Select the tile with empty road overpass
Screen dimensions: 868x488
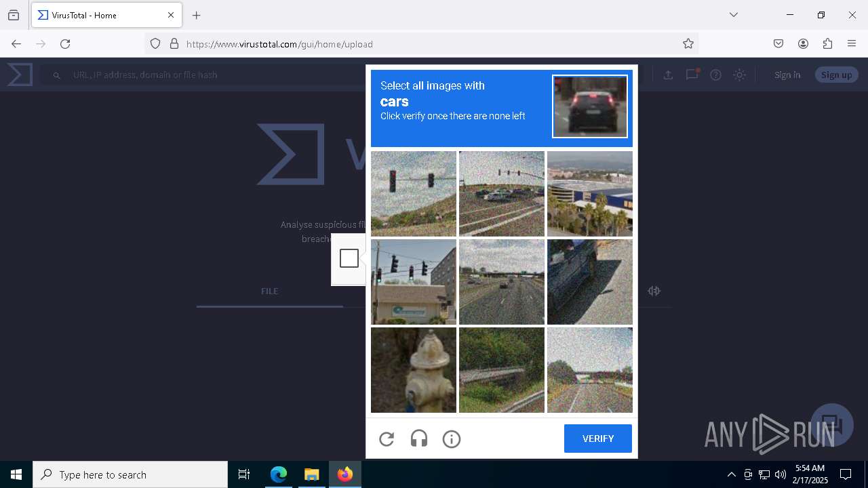pyautogui.click(x=590, y=370)
